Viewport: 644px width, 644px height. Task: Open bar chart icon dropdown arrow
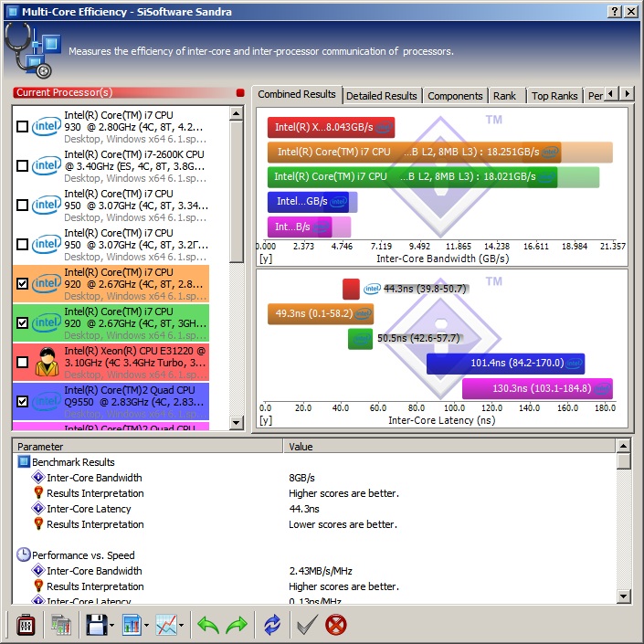point(147,626)
